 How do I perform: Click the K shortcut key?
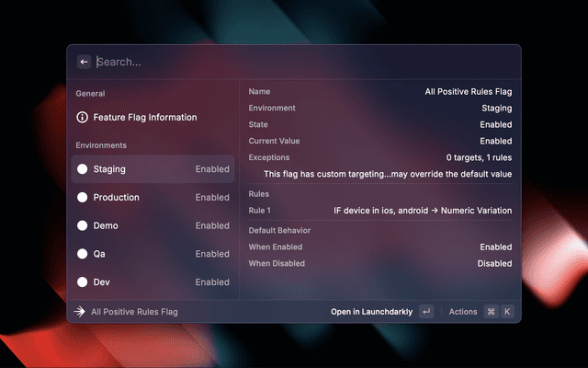click(x=507, y=312)
